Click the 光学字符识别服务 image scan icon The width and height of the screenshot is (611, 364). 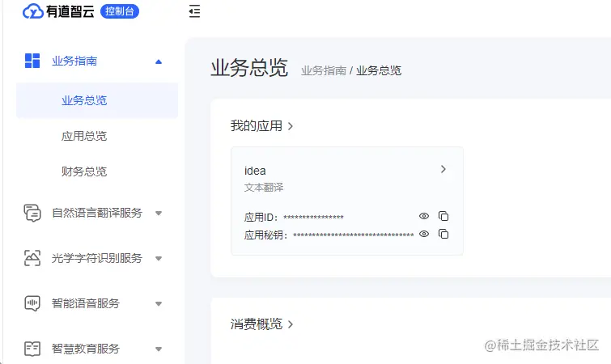pos(32,258)
